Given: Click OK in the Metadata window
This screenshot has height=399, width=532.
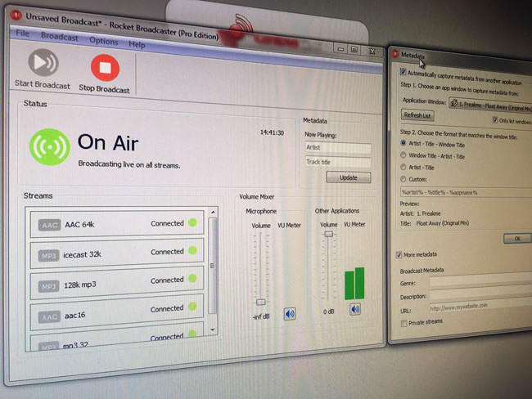Looking at the screenshot, I should 516,238.
